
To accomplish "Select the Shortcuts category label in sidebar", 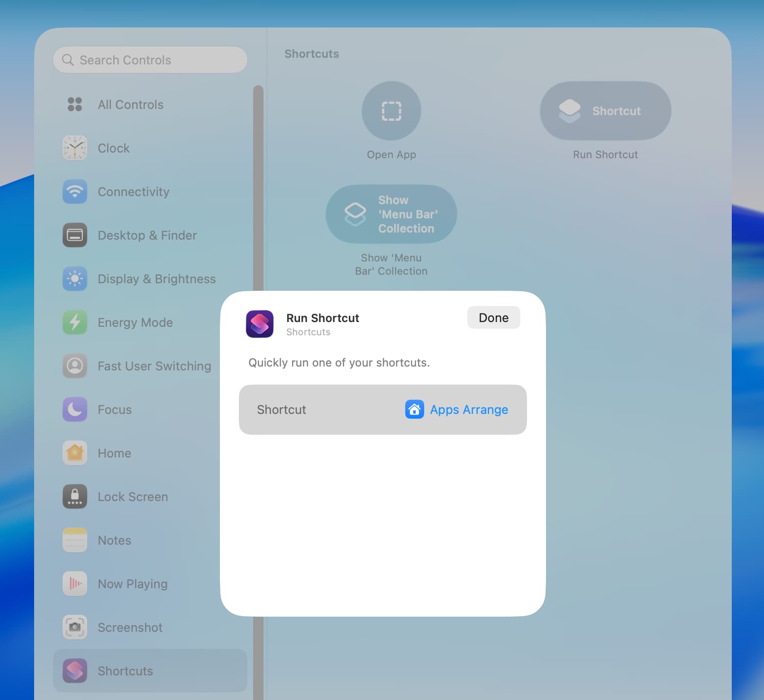I will [x=125, y=671].
